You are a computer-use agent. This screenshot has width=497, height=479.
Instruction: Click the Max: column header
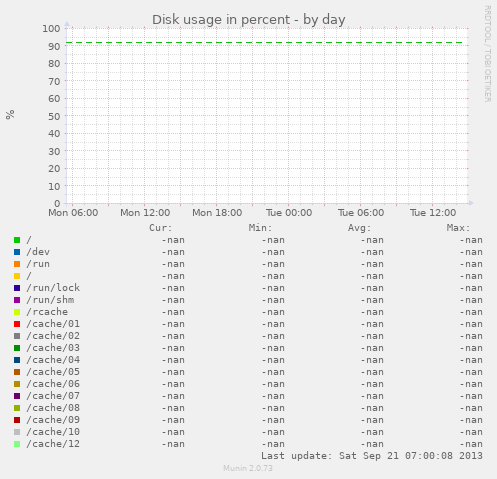point(458,228)
